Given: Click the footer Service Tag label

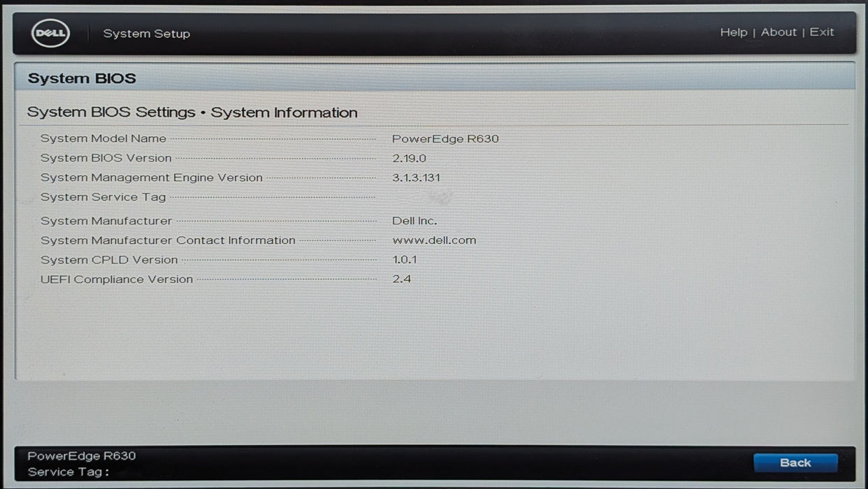Looking at the screenshot, I should click(68, 472).
